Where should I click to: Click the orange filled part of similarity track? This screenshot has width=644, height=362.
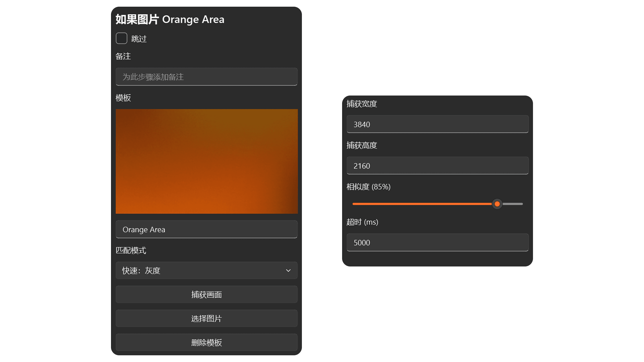[422, 204]
